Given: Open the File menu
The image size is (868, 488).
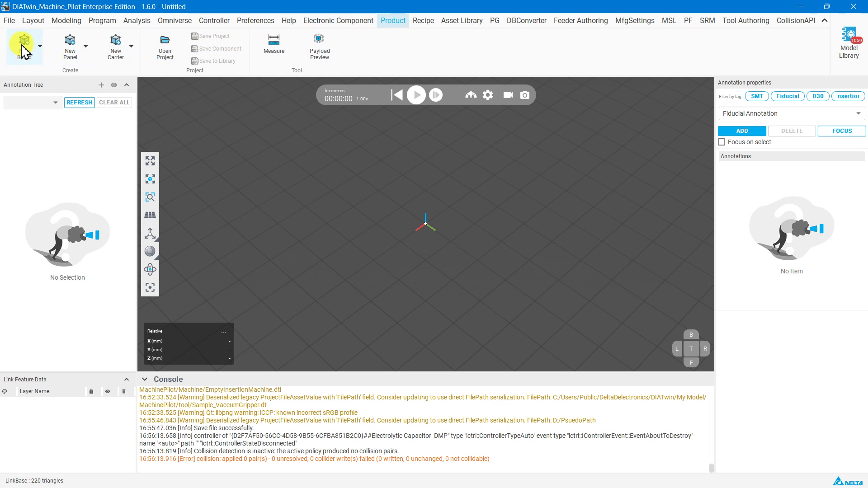Looking at the screenshot, I should pos(9,20).
